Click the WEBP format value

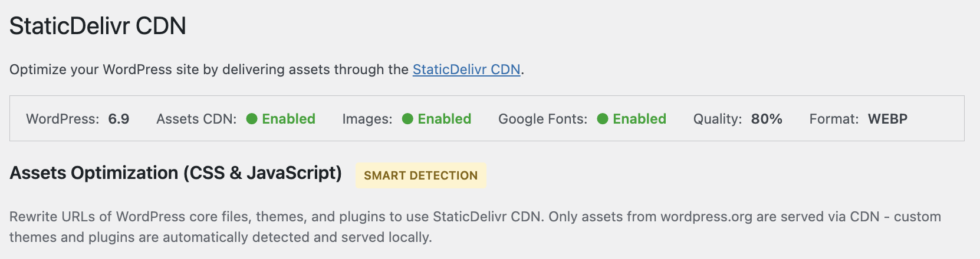click(887, 119)
